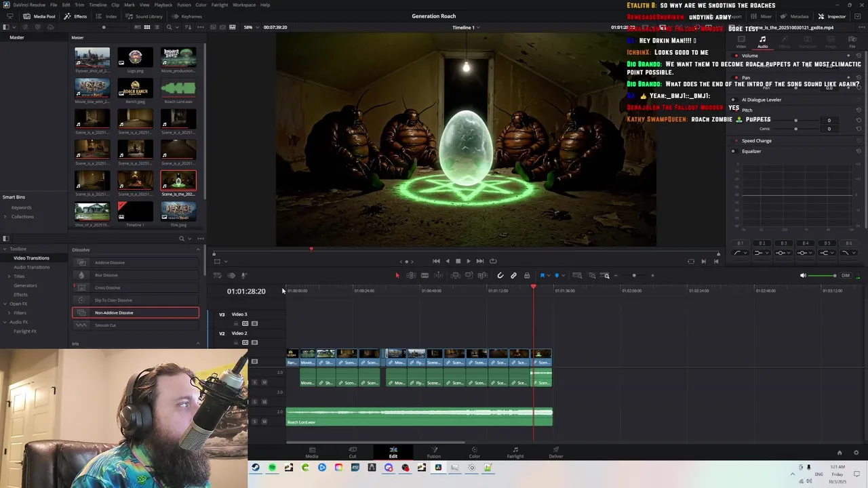Toggle Video 2 auto track selector
Screen dimensions: 868x488
coord(245,342)
